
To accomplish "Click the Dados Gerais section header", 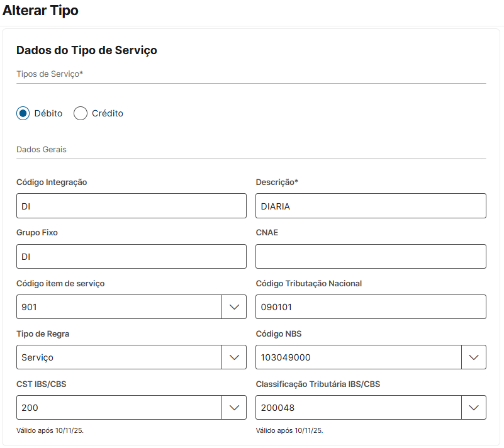I will [42, 150].
